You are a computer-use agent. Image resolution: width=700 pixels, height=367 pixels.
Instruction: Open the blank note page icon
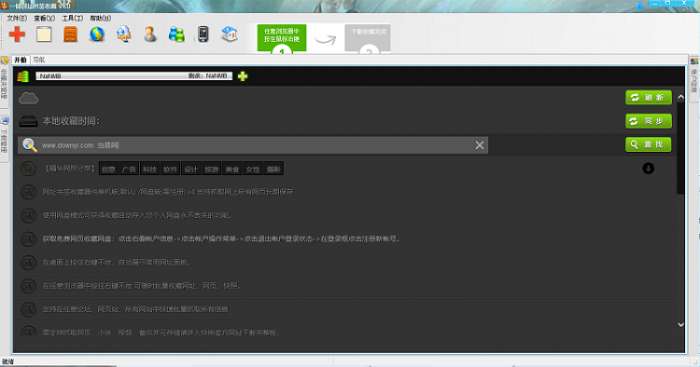(44, 34)
